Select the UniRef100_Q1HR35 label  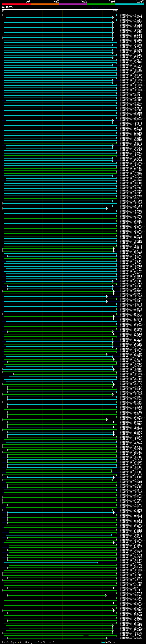pos(131,128)
